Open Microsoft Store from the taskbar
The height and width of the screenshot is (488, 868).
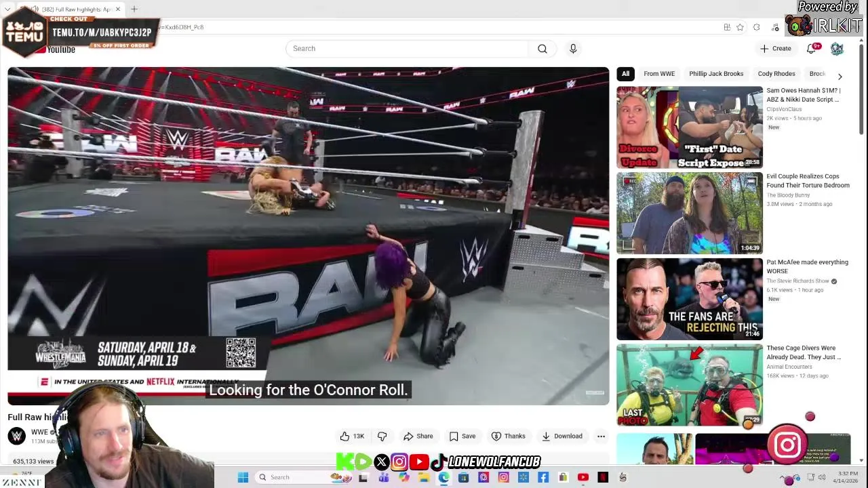coord(463,477)
